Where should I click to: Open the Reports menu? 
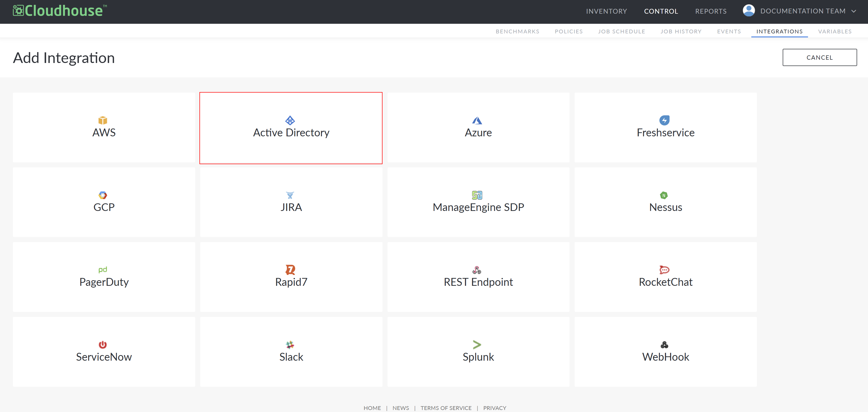pos(711,11)
